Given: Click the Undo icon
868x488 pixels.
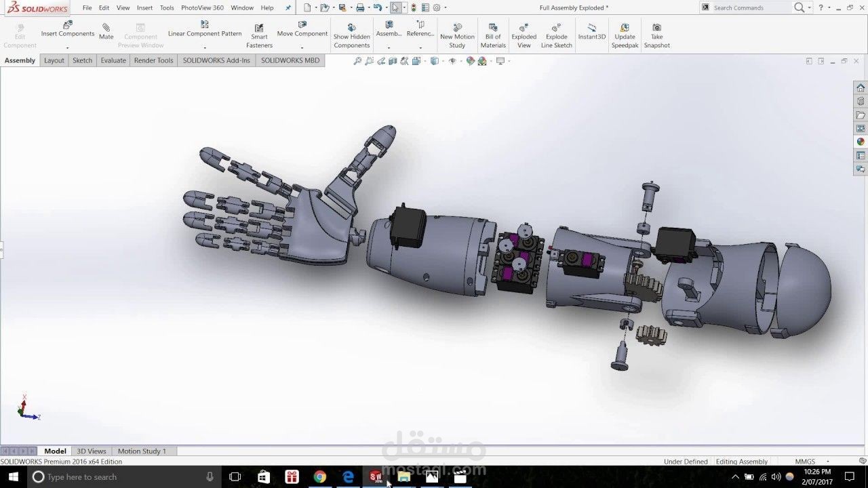Looking at the screenshot, I should click(x=378, y=7).
